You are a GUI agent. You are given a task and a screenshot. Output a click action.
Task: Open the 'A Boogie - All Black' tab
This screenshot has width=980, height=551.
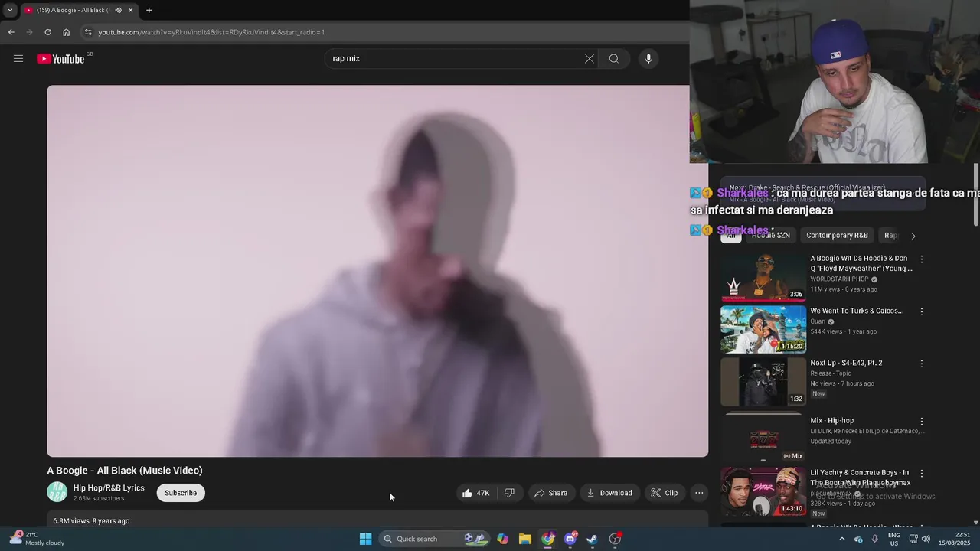click(x=73, y=10)
